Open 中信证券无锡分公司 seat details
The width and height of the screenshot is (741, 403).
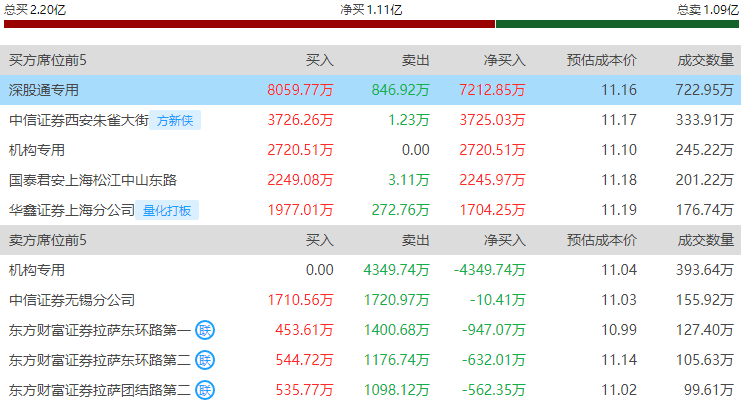click(x=71, y=300)
